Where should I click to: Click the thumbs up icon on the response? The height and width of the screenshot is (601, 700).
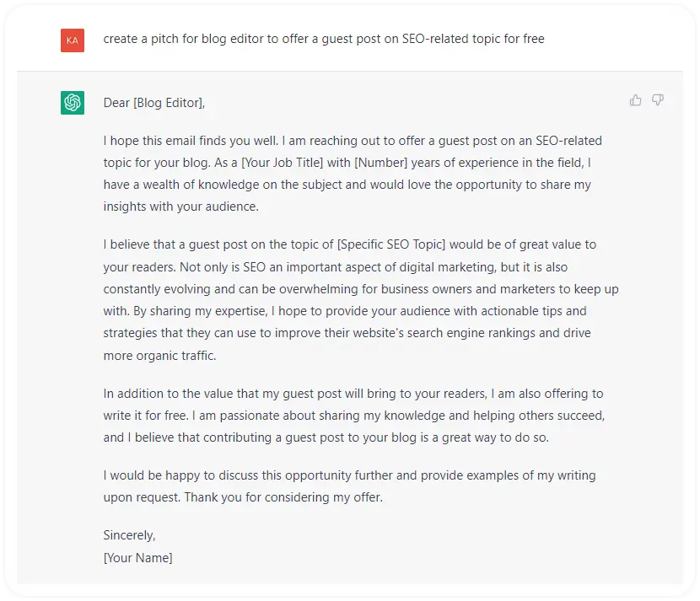click(635, 100)
